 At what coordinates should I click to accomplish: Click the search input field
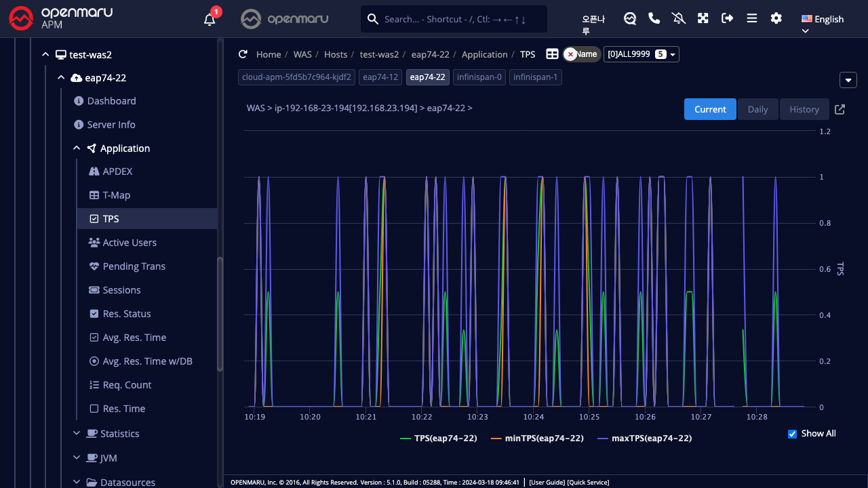point(461,19)
